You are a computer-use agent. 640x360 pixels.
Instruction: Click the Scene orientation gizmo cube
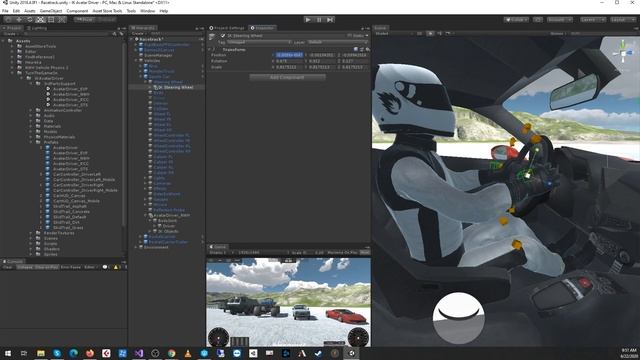(623, 53)
